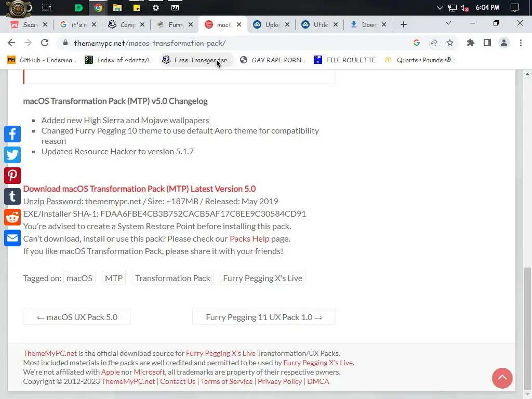Open the "Terms of Service" footer link
This screenshot has height=399, width=532.
coord(227,381)
